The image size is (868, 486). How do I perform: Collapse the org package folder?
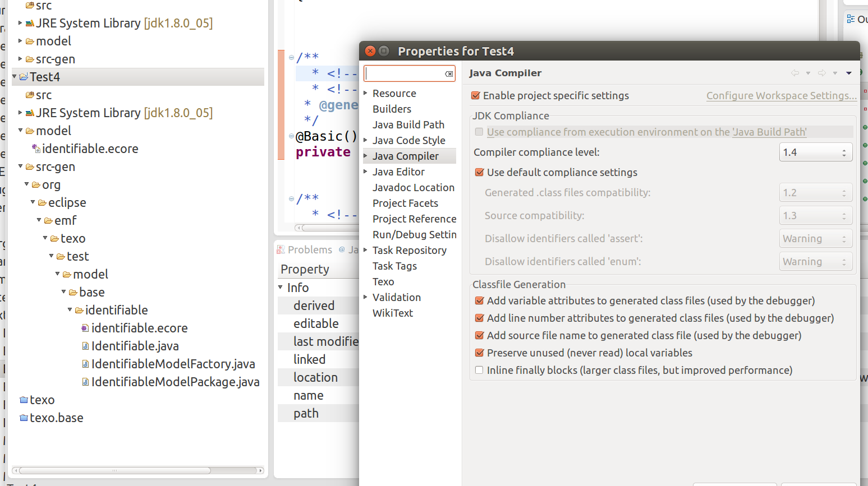click(x=27, y=184)
